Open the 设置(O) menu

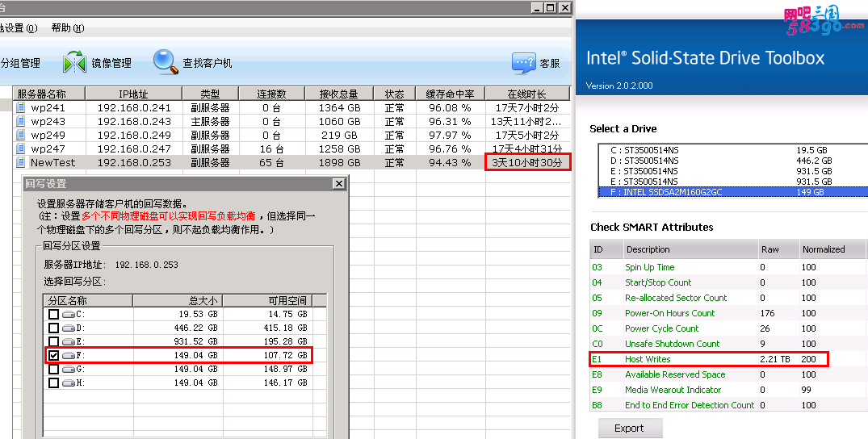coord(19,28)
